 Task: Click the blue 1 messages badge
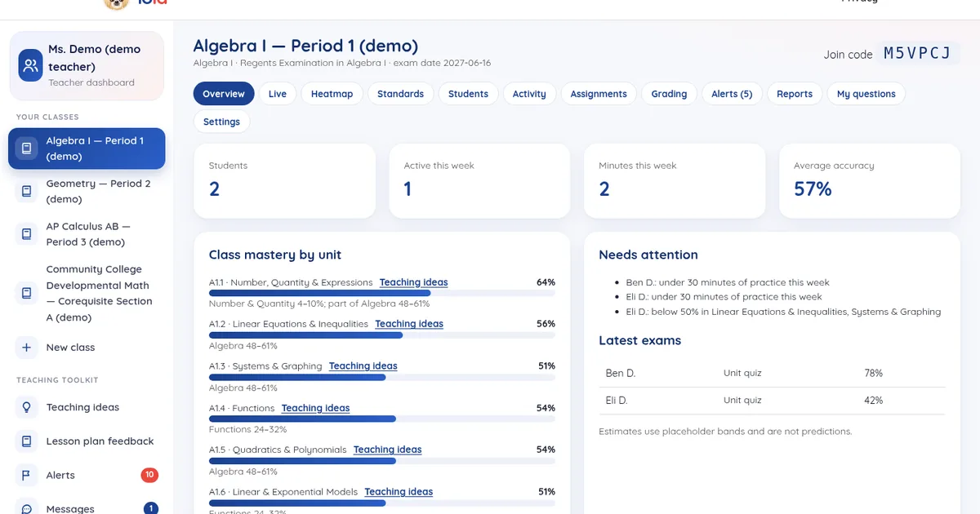[x=151, y=508]
